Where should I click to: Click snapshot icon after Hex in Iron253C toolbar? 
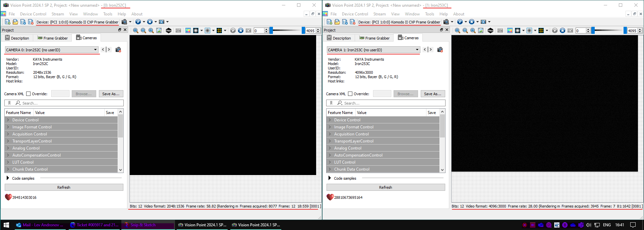pos(500,31)
